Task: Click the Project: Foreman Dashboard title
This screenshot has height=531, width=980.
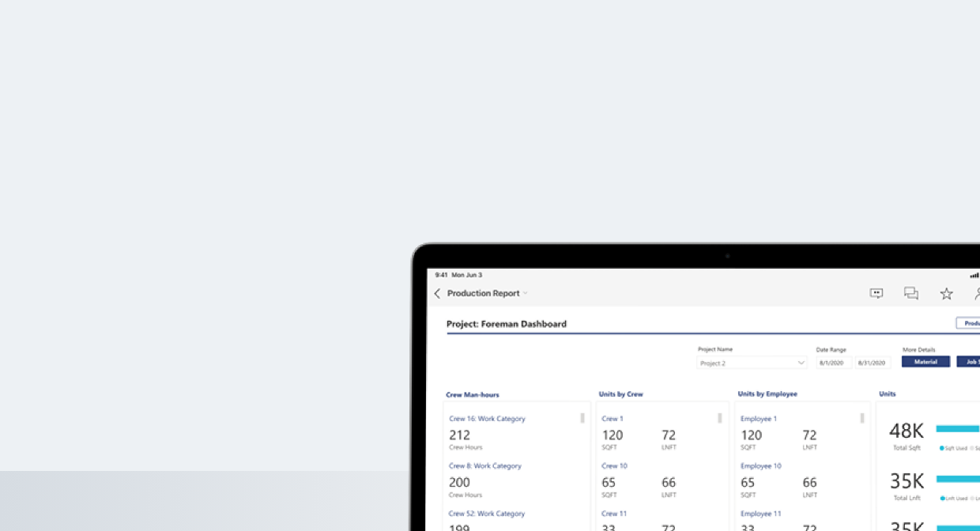Action: point(507,324)
